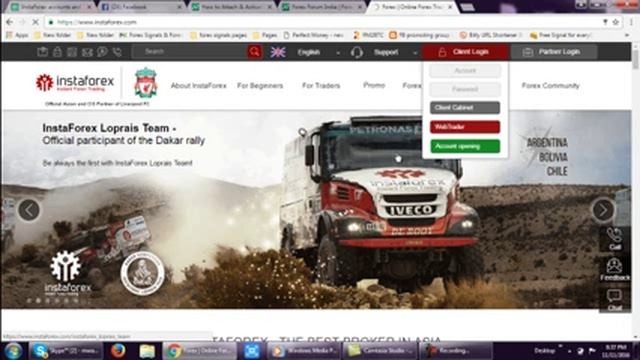Open the Pages bookmark folder
Screen dimensions: 640x360
point(265,36)
